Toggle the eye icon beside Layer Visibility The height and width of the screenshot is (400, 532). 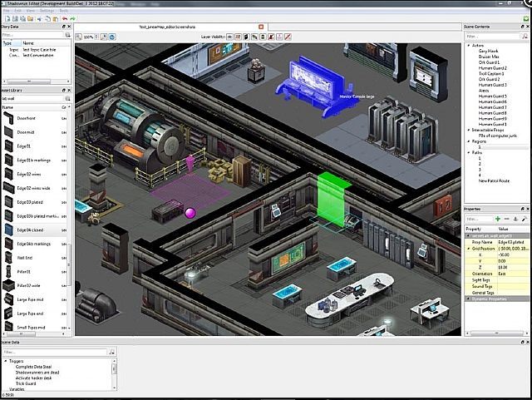coord(229,37)
